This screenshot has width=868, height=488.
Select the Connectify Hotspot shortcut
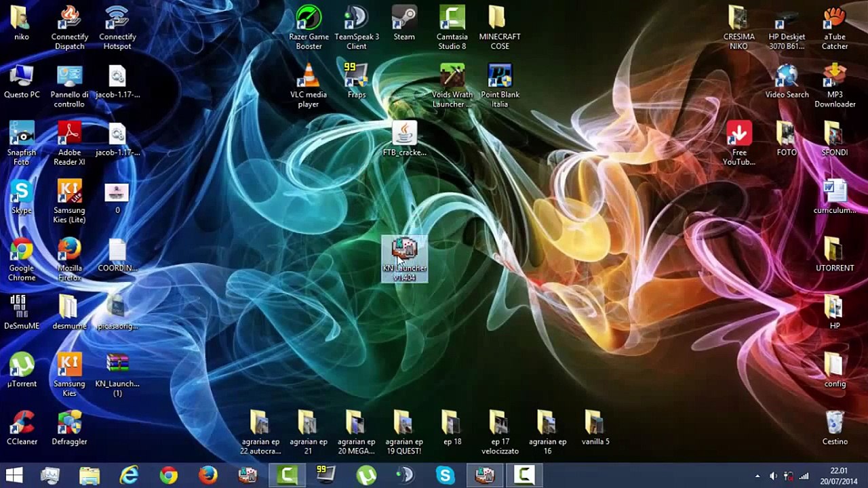click(117, 27)
